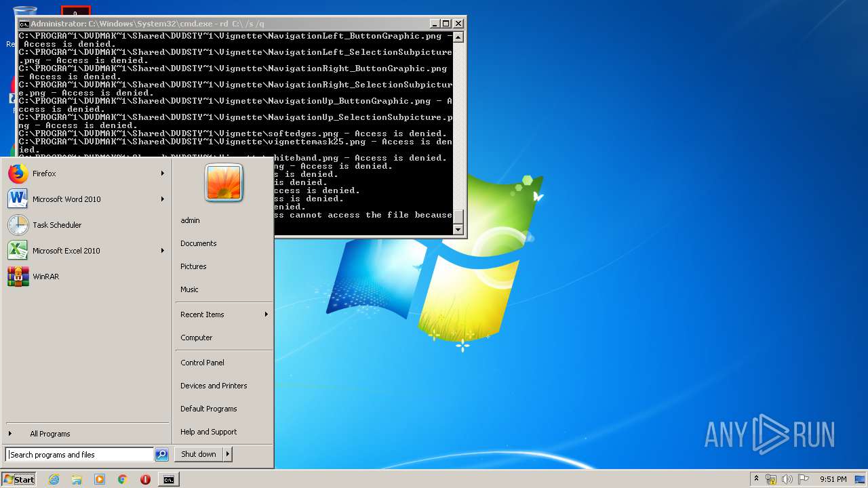Click the vignettemask25.png access denied line
The image size is (868, 488).
(x=235, y=146)
